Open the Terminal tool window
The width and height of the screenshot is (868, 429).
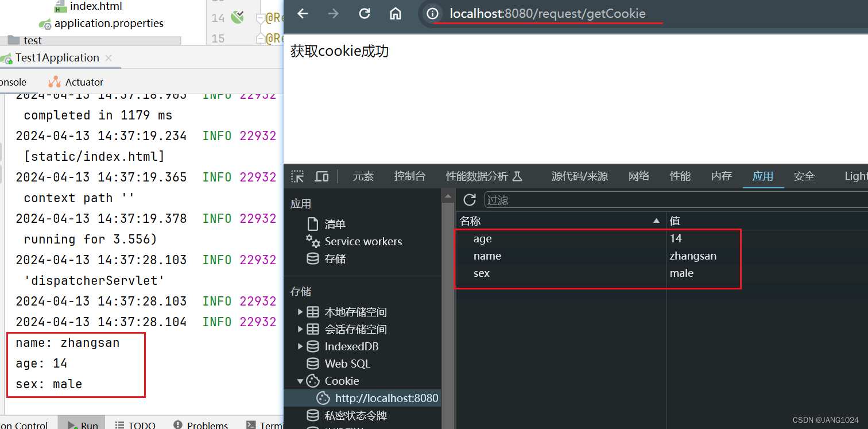pyautogui.click(x=265, y=425)
